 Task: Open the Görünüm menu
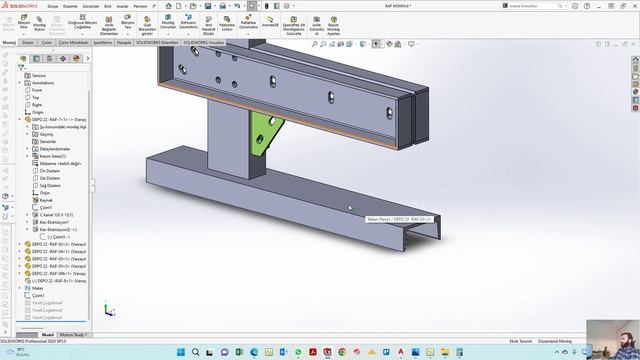tap(91, 6)
